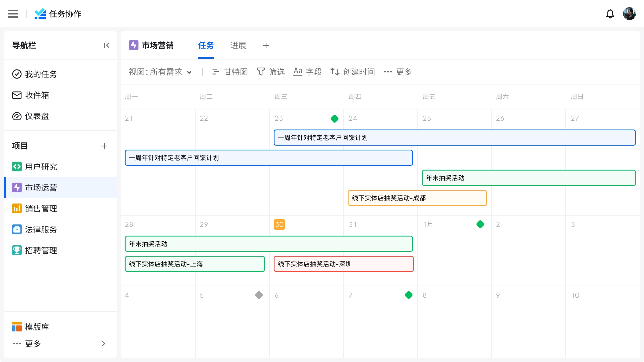Open 法律服务 project label
The width and height of the screenshot is (644, 362).
click(x=41, y=229)
